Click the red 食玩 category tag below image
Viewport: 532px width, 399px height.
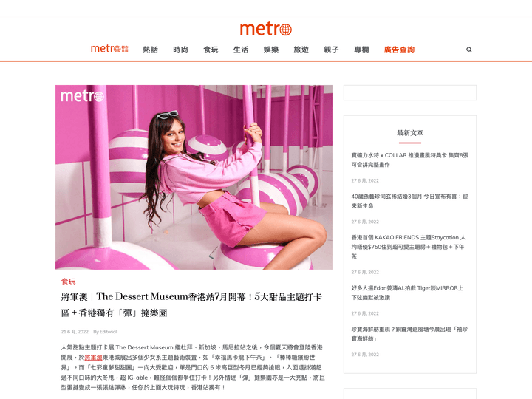point(68,282)
